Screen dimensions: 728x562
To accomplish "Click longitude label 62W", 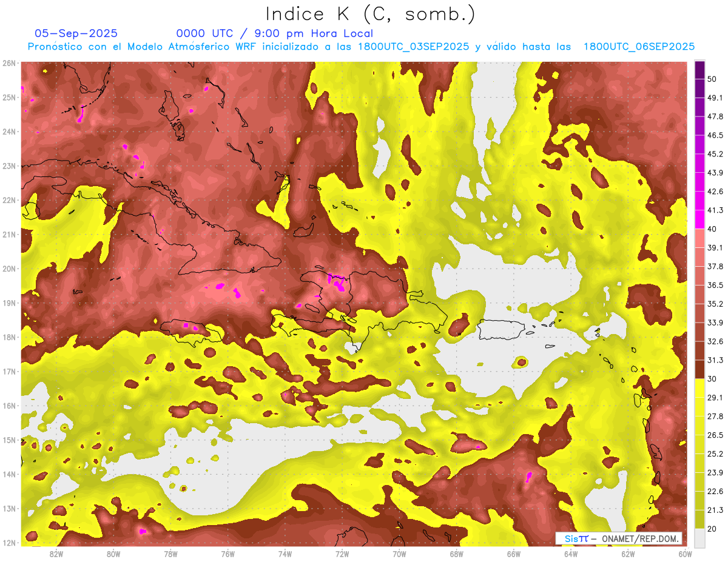I will click(x=628, y=554).
